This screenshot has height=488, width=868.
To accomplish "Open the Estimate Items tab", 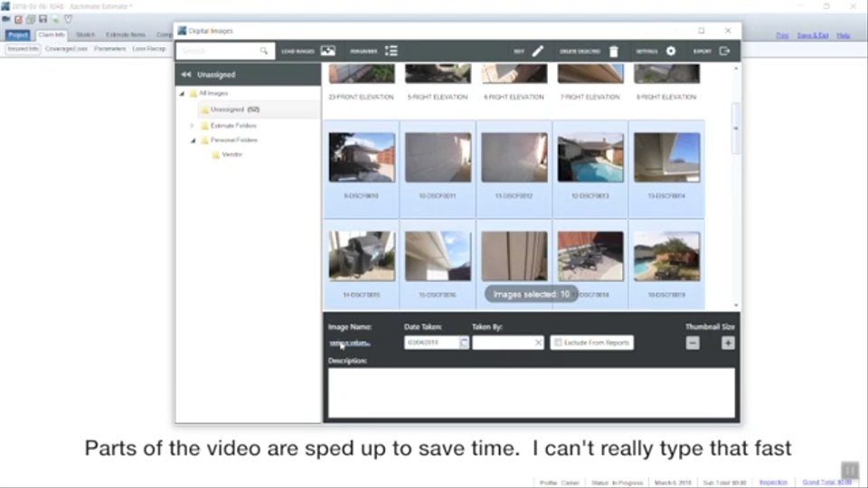I will 125,35.
